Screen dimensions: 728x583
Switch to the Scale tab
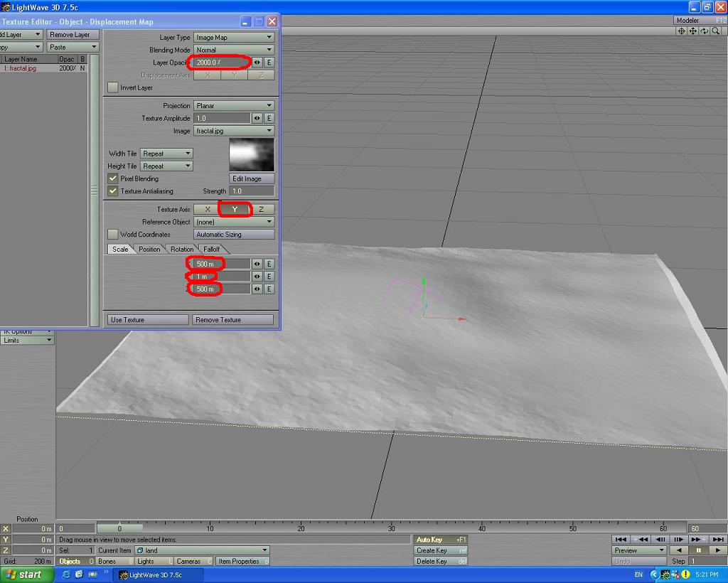tap(120, 250)
